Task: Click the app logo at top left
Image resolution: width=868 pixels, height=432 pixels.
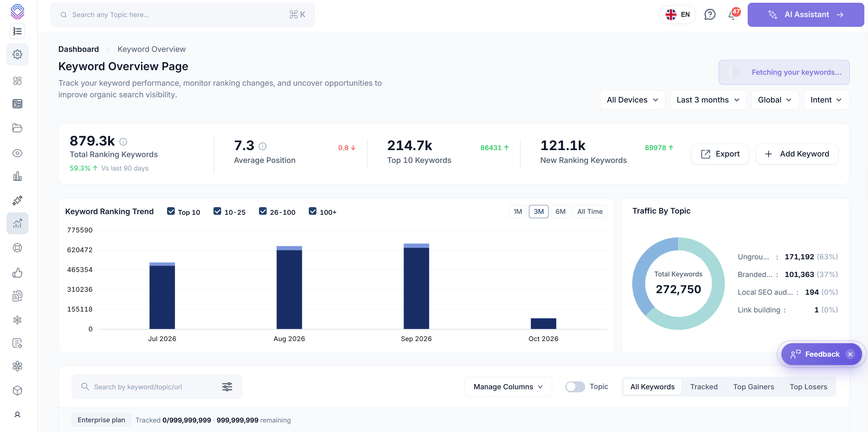Action: pos(17,12)
